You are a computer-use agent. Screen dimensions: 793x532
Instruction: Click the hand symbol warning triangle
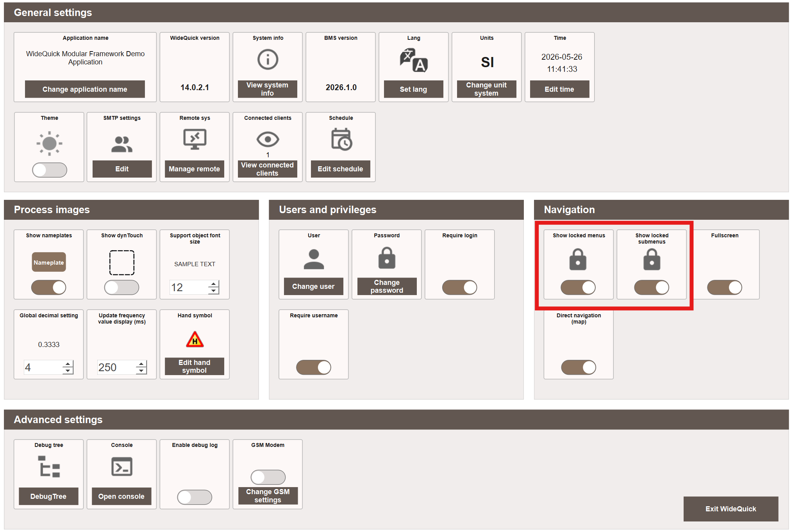[x=195, y=339]
